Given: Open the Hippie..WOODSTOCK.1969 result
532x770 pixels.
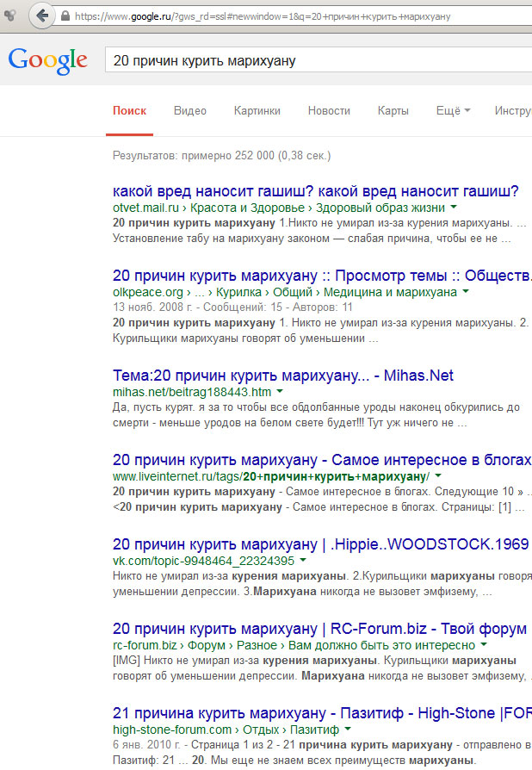Looking at the screenshot, I should pos(321,544).
